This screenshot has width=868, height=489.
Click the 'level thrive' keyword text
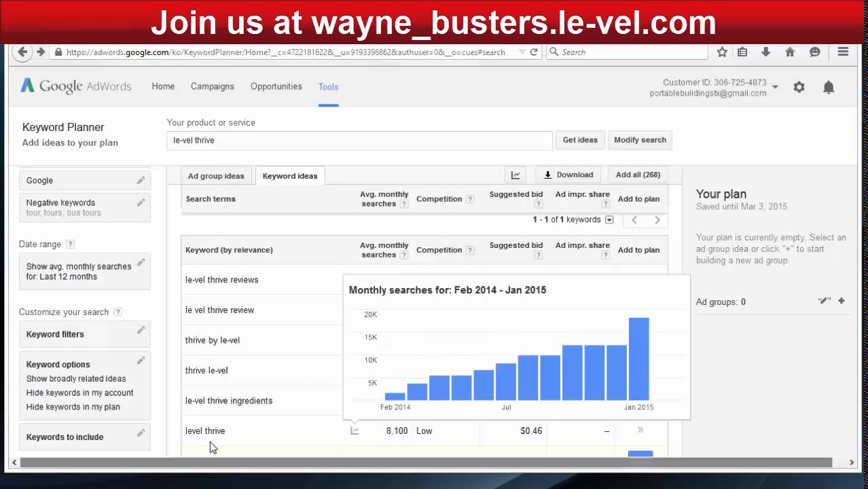coord(205,431)
